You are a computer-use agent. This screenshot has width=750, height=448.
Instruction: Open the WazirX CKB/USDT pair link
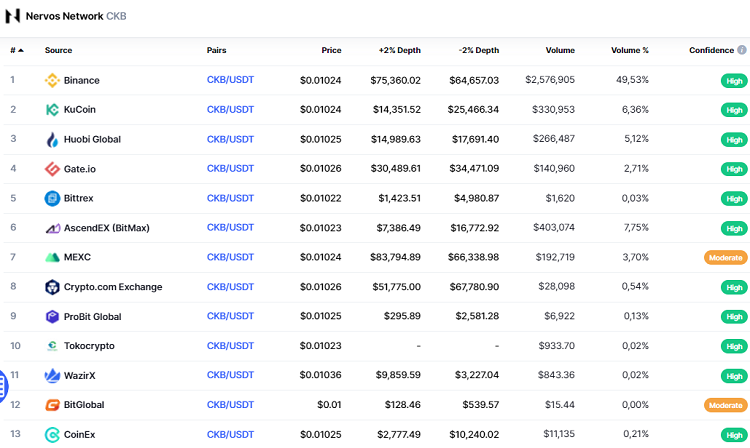pos(230,376)
